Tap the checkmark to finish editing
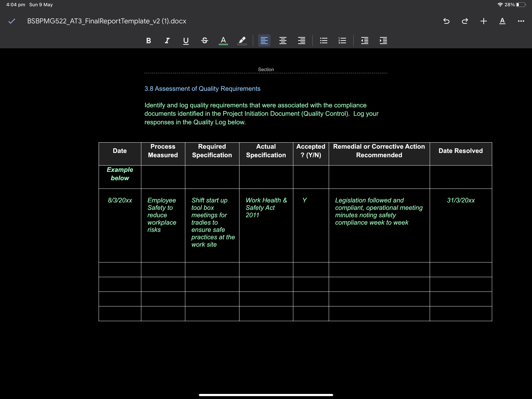532x399 pixels. pos(11,21)
